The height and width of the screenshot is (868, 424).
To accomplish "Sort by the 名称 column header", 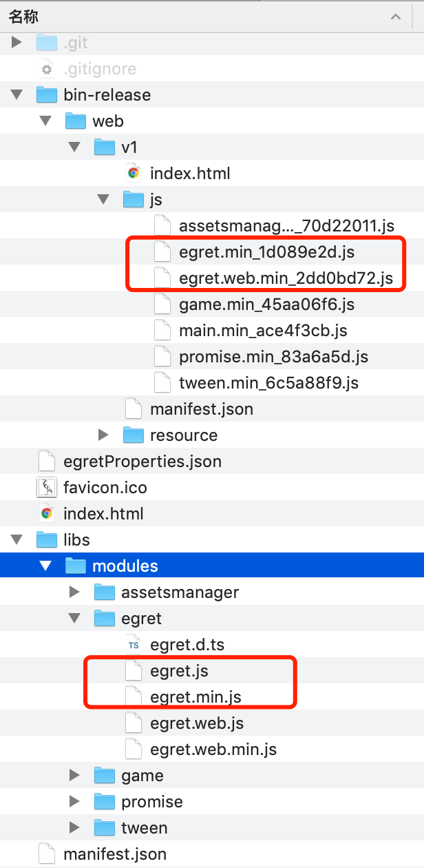I will tap(23, 16).
